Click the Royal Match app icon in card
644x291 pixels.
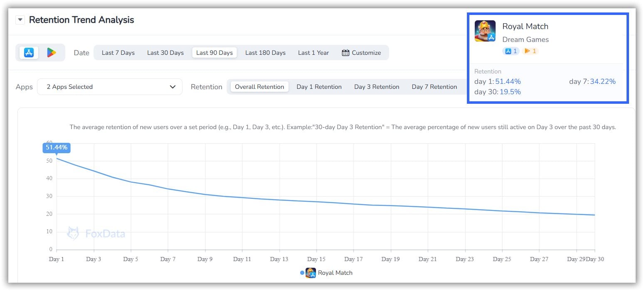485,31
